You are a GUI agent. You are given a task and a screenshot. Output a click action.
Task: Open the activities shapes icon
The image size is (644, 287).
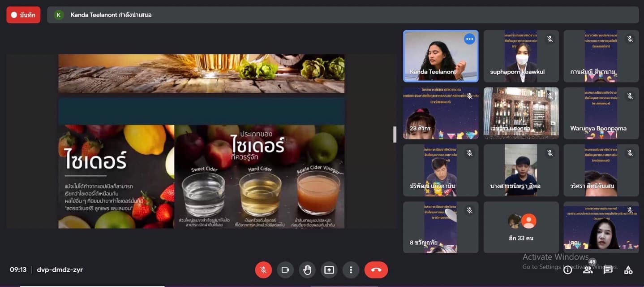(x=628, y=270)
